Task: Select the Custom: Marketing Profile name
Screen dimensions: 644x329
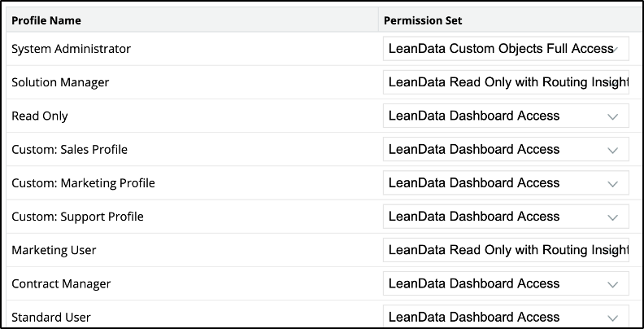Action: 83,183
